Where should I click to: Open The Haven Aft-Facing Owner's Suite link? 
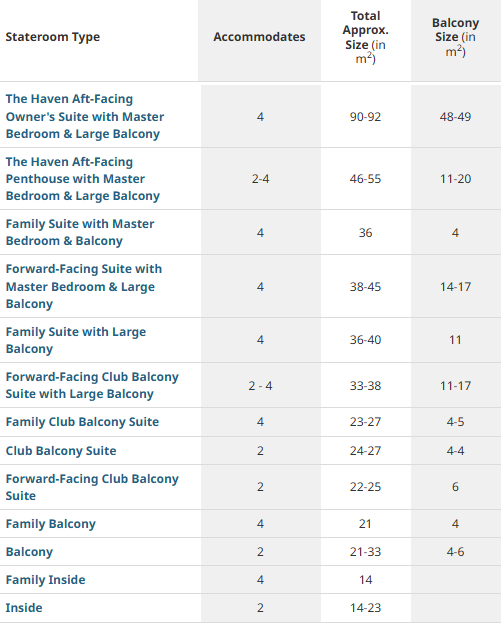pyautogui.click(x=85, y=116)
